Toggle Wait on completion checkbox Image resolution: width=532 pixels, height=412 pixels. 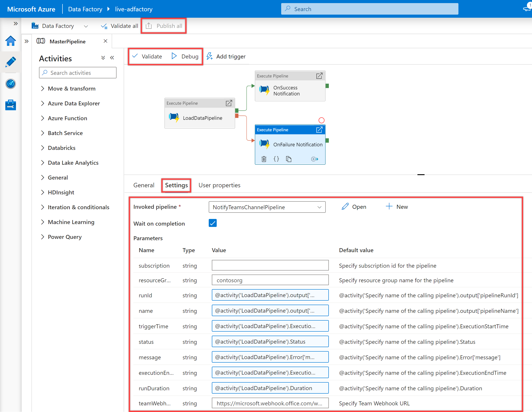pyautogui.click(x=212, y=223)
